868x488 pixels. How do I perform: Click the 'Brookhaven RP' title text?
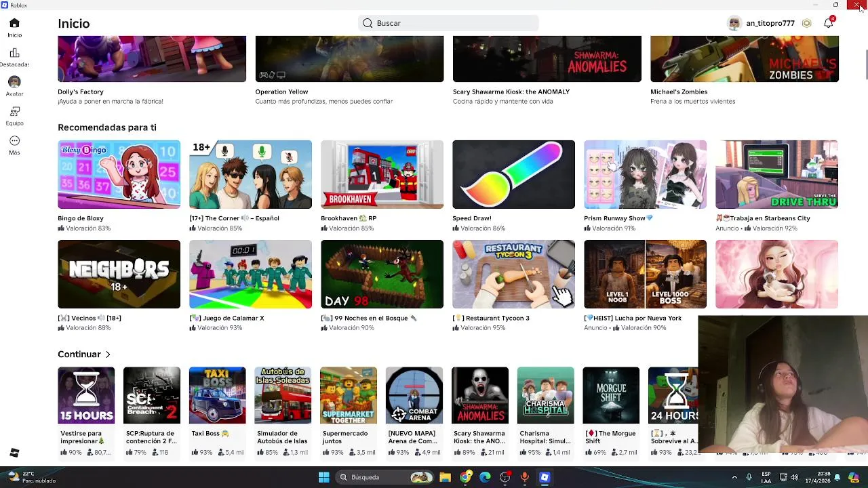click(x=349, y=218)
